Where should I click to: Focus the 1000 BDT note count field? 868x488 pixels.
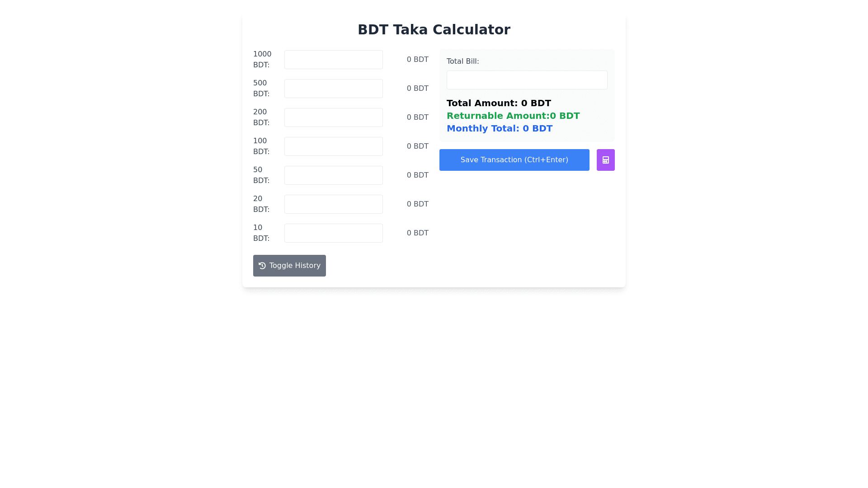(333, 60)
